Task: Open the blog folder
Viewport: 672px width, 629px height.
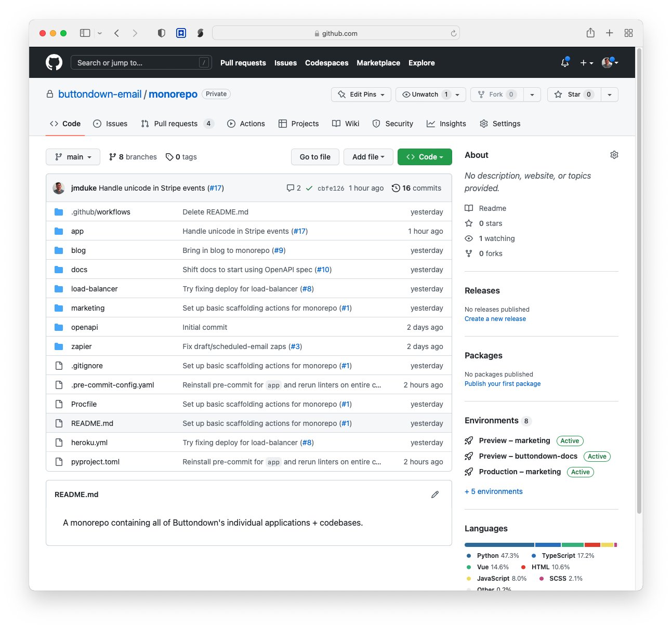Action: click(78, 250)
